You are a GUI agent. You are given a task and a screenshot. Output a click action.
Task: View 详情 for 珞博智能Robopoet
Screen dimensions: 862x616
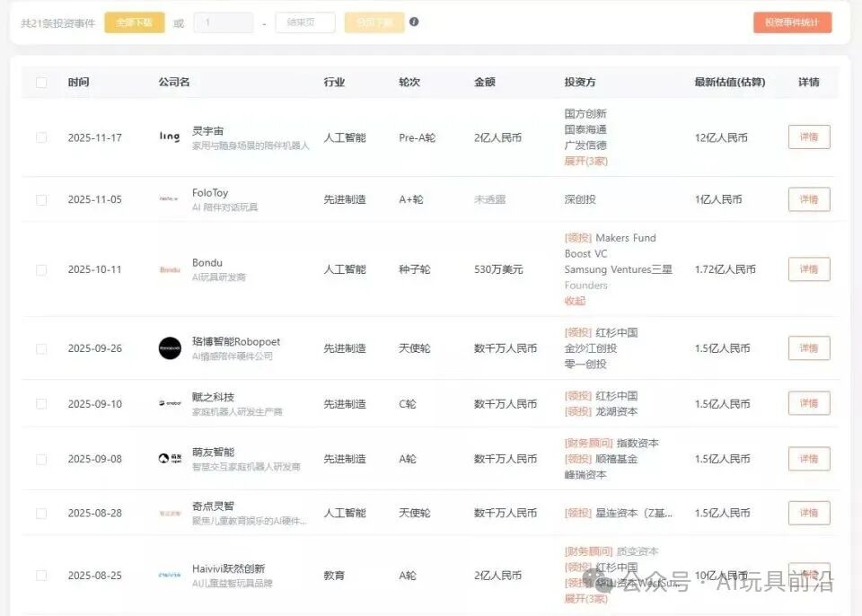(809, 348)
